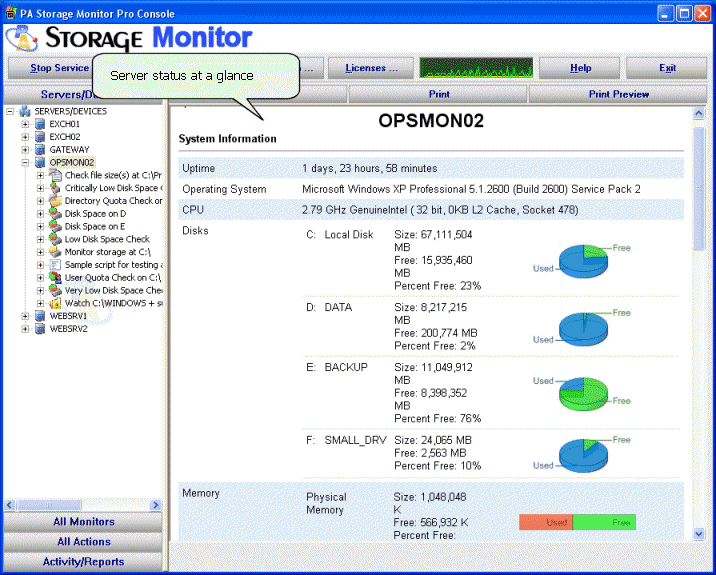Click the Sample script for testing icon
Screen dimensions: 716x575
[x=55, y=264]
